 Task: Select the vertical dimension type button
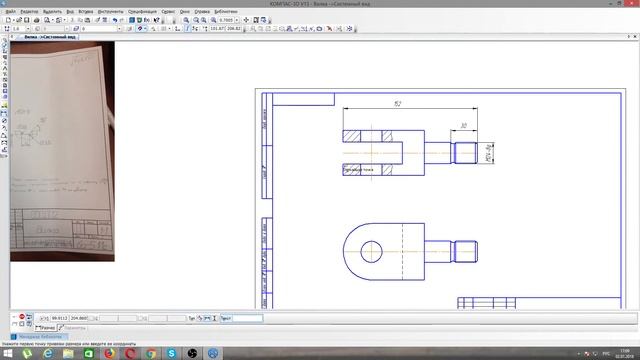[x=214, y=318]
